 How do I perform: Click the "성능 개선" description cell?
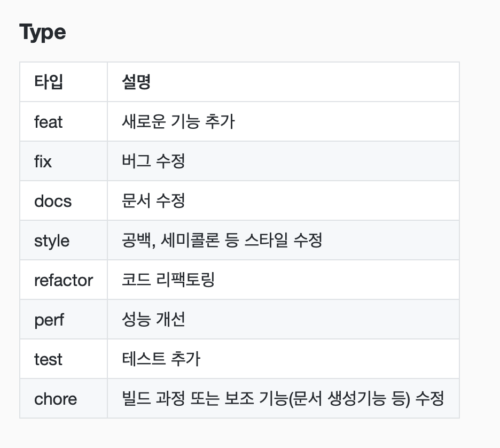point(153,320)
